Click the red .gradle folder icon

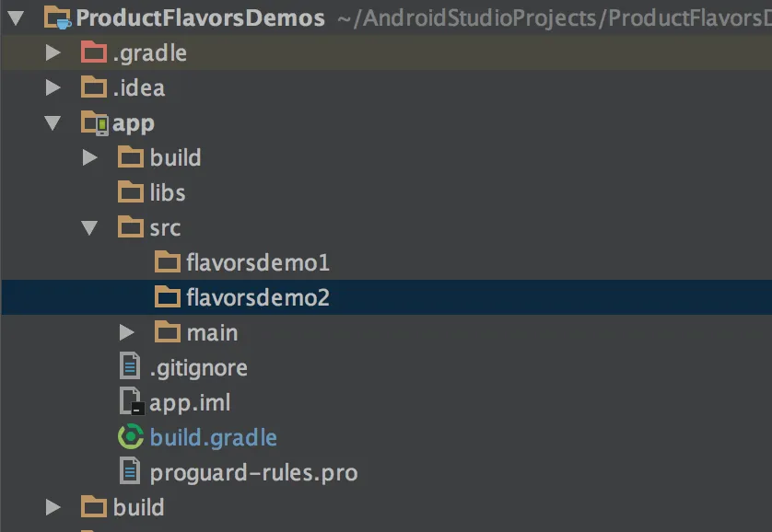pos(94,52)
